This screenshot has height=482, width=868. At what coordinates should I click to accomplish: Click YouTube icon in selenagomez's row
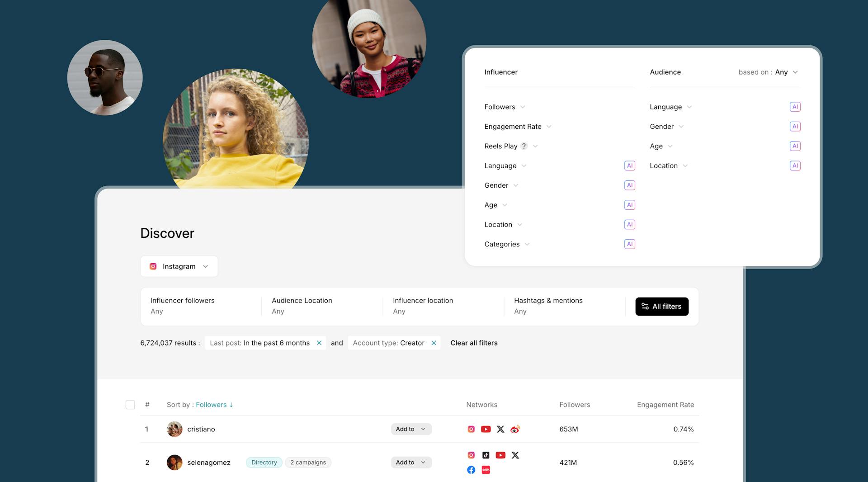(x=500, y=455)
